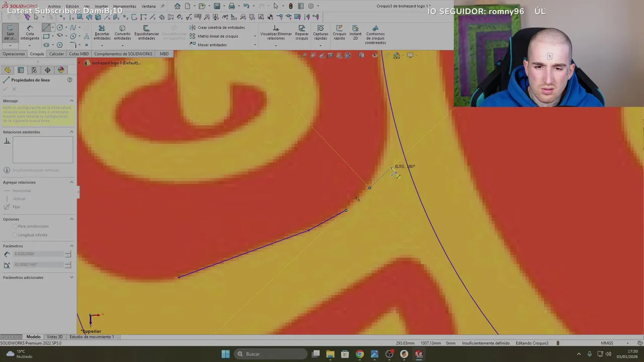Click the Rebuild traffic light icon
This screenshot has width=644, height=362.
(290, 6)
